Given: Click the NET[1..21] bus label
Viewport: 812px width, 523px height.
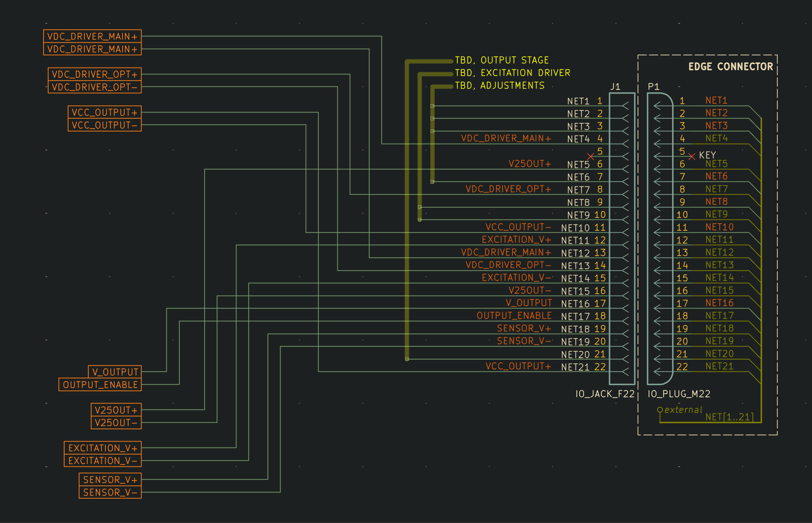Looking at the screenshot, I should pos(729,417).
